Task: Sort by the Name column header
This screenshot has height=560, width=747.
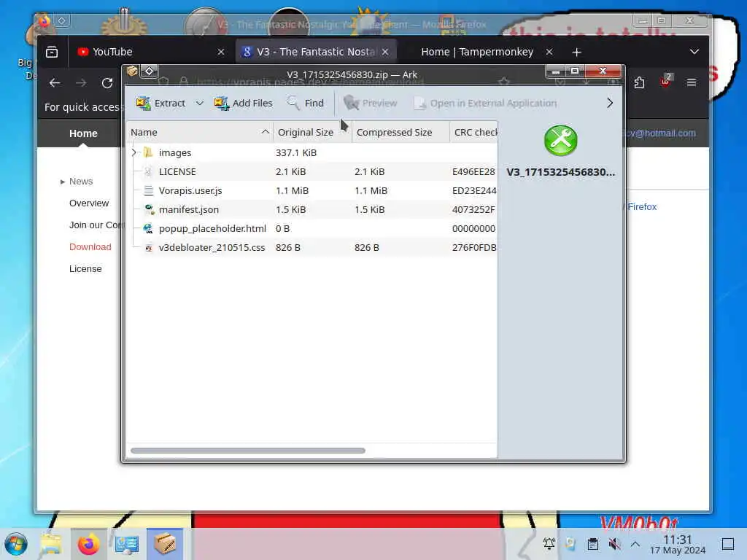Action: coord(200,133)
